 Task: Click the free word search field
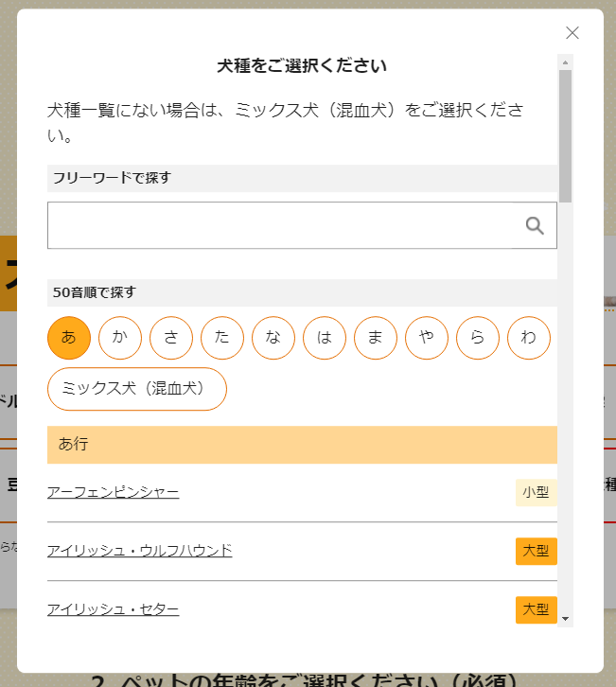(302, 225)
